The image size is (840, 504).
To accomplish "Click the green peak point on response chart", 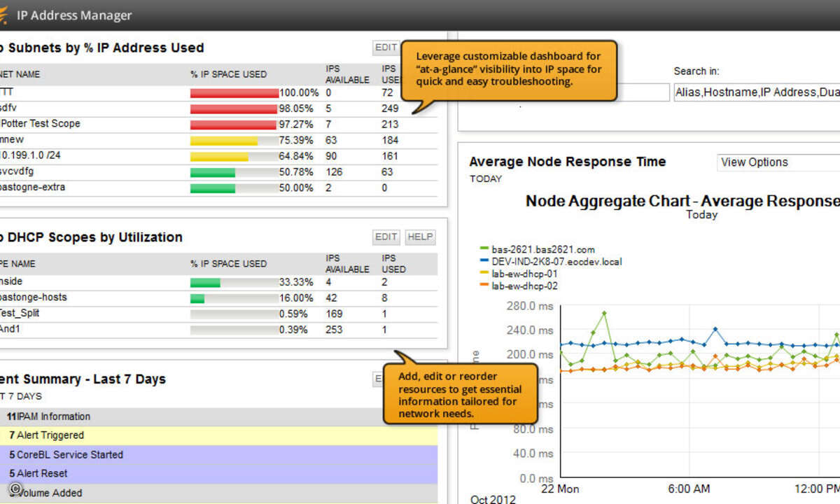I will pyautogui.click(x=604, y=313).
